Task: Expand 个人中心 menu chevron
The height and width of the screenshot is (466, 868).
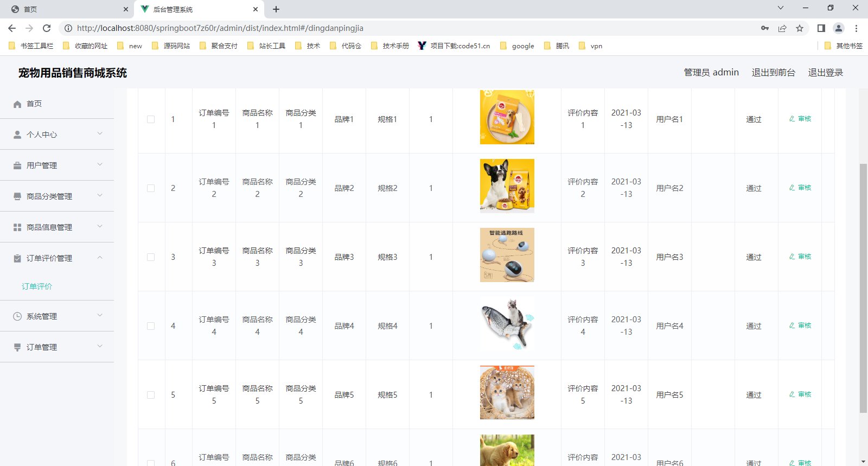Action: coord(100,133)
